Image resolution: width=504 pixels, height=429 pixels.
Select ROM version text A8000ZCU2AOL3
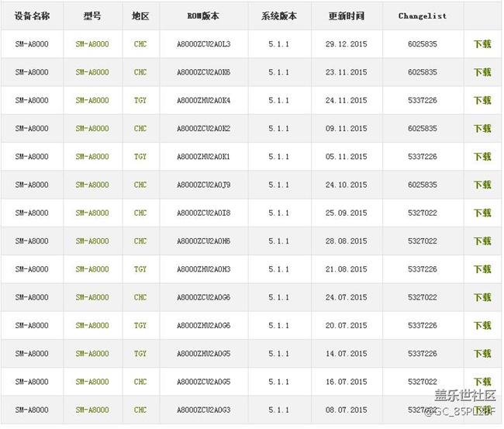tap(203, 44)
